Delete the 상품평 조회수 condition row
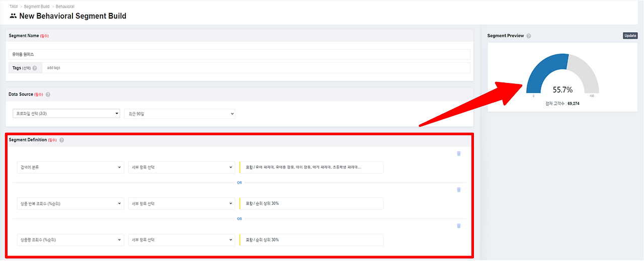This screenshot has width=644, height=261. (x=458, y=226)
